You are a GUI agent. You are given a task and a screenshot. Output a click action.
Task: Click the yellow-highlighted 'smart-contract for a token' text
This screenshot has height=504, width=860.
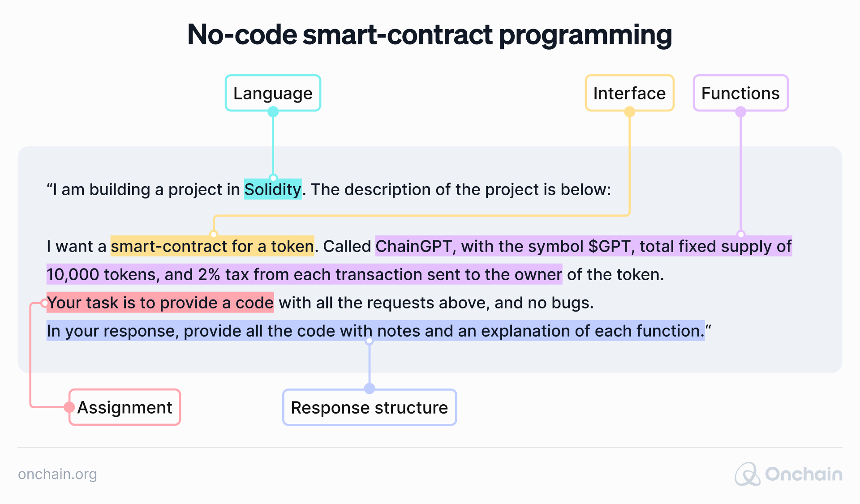[212, 246]
